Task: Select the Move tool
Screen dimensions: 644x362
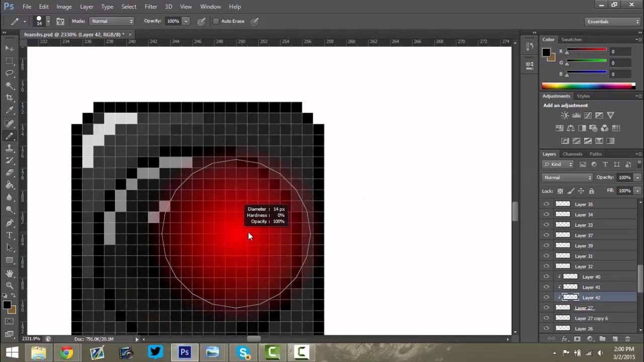Action: pos(10,48)
